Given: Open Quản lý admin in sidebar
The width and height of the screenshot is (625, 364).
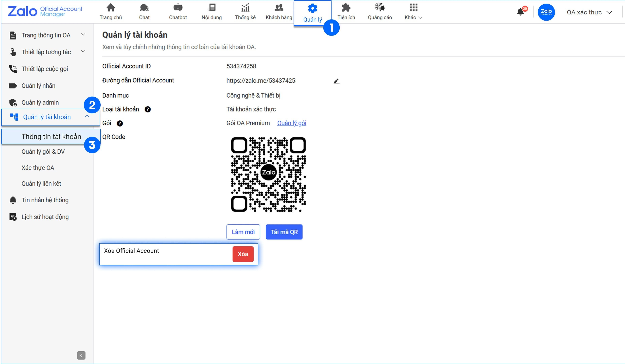Looking at the screenshot, I should [40, 103].
